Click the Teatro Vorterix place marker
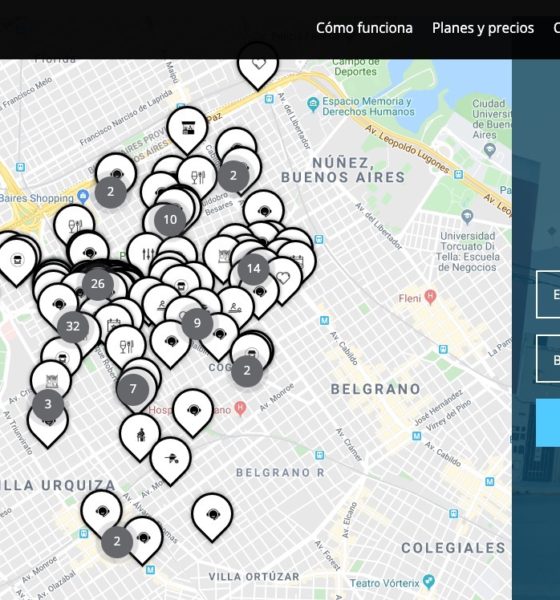This screenshot has height=600, width=560. [429, 582]
